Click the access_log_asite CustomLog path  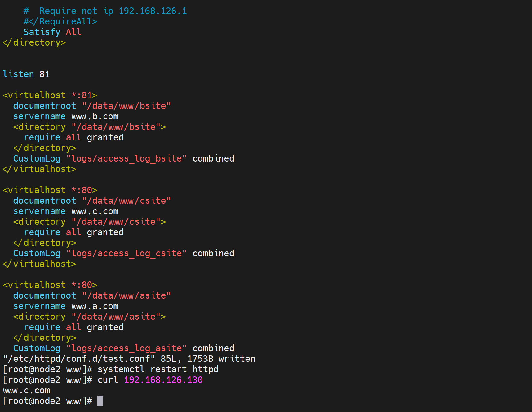[126, 348]
